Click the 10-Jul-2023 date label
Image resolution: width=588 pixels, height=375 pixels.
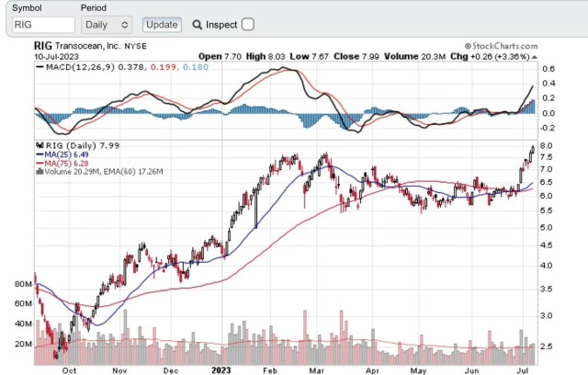click(x=56, y=57)
